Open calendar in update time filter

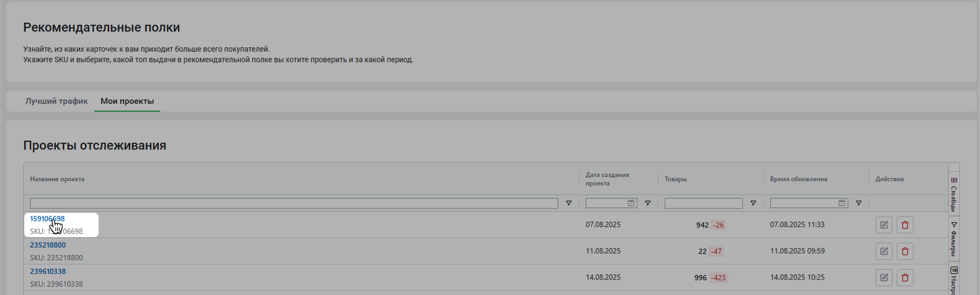pos(842,203)
